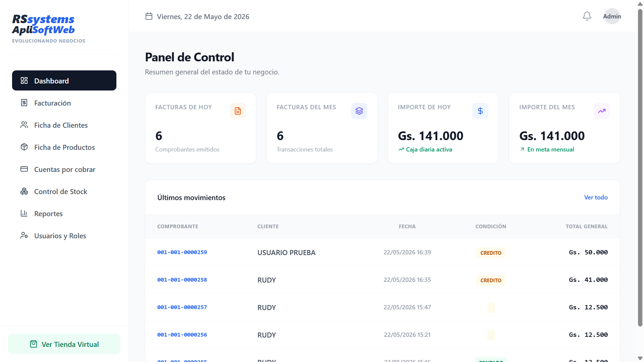Click the COMPROBANTE column header
This screenshot has width=644, height=362.
point(178,226)
